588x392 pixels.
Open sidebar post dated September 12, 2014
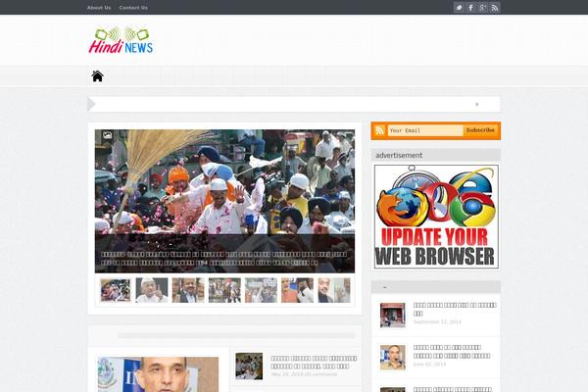(455, 309)
